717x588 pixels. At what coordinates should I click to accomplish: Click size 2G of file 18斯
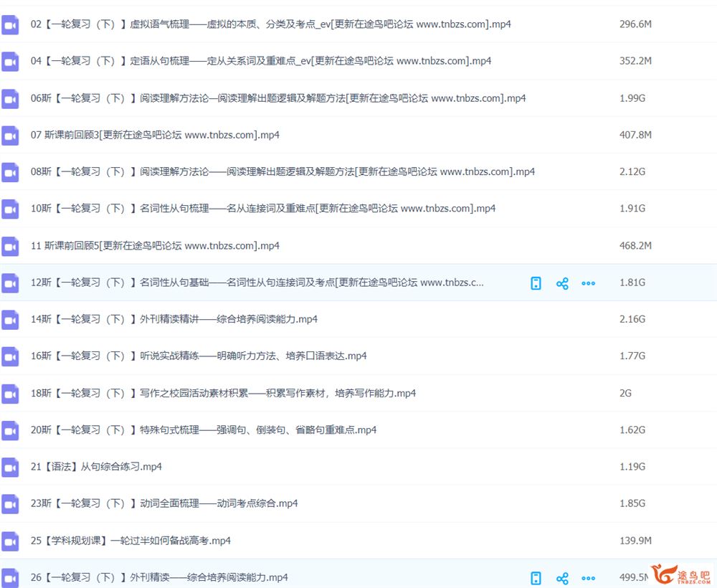(x=625, y=393)
